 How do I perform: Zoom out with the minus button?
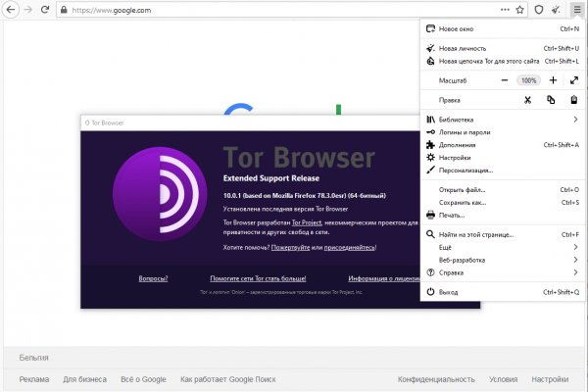point(505,79)
